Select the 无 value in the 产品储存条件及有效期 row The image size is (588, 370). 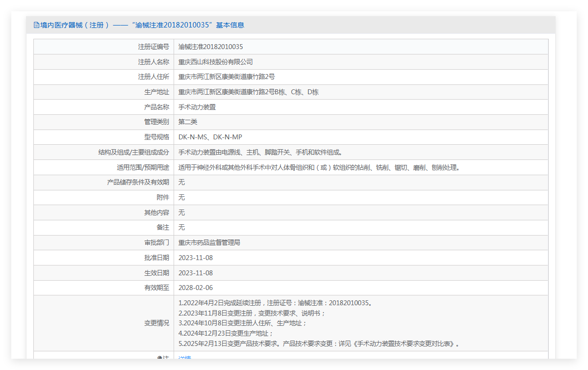coord(181,183)
